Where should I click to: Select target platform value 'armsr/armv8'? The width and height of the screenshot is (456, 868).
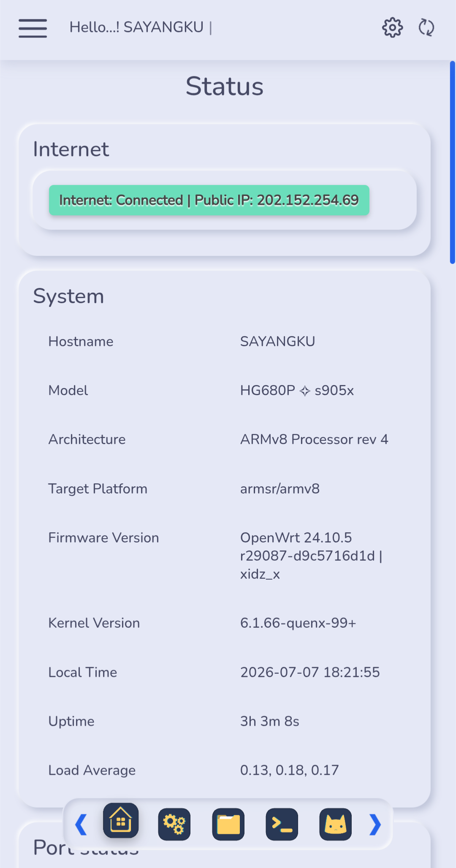pos(280,489)
